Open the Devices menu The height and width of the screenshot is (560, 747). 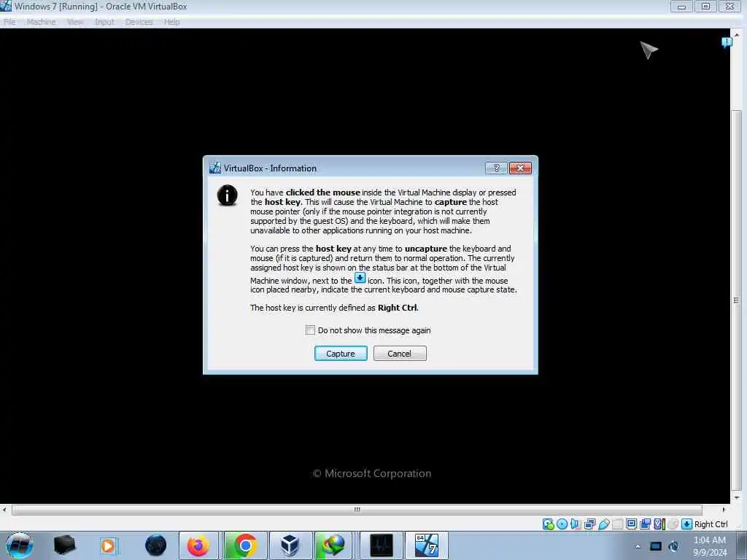(139, 22)
